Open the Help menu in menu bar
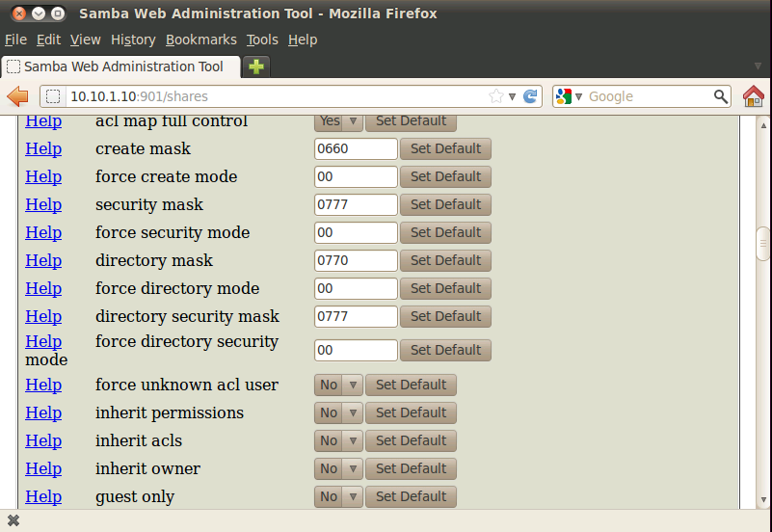Screen dimensions: 772x532 tap(303, 40)
